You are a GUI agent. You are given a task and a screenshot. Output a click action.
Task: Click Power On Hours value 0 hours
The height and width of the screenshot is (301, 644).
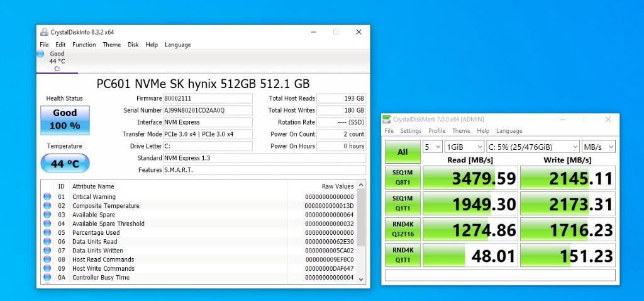click(x=341, y=146)
